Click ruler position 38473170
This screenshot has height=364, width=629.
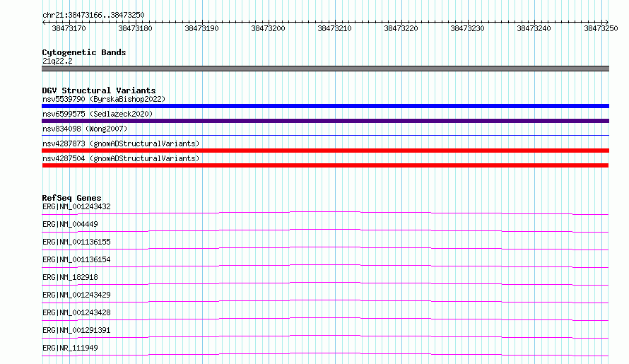tap(69, 28)
